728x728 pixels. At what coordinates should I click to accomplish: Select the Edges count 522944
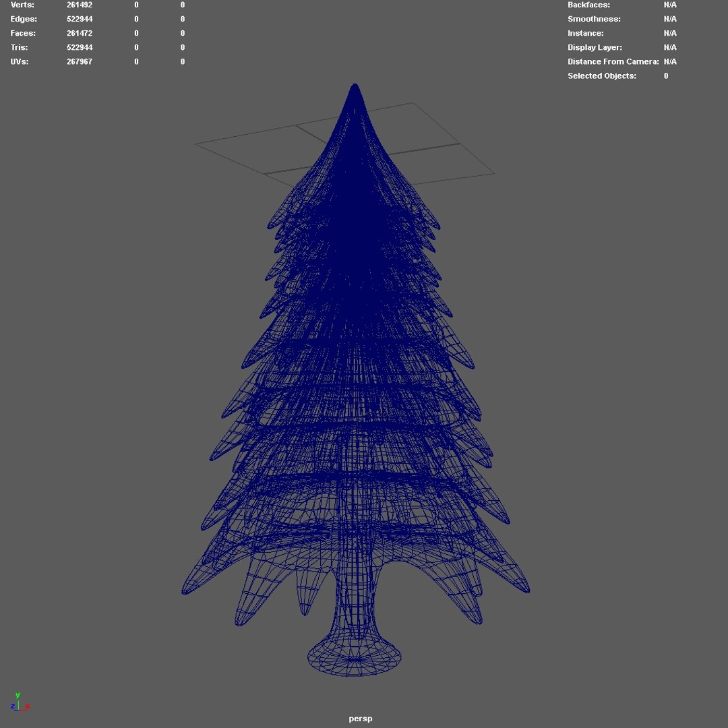[80, 19]
